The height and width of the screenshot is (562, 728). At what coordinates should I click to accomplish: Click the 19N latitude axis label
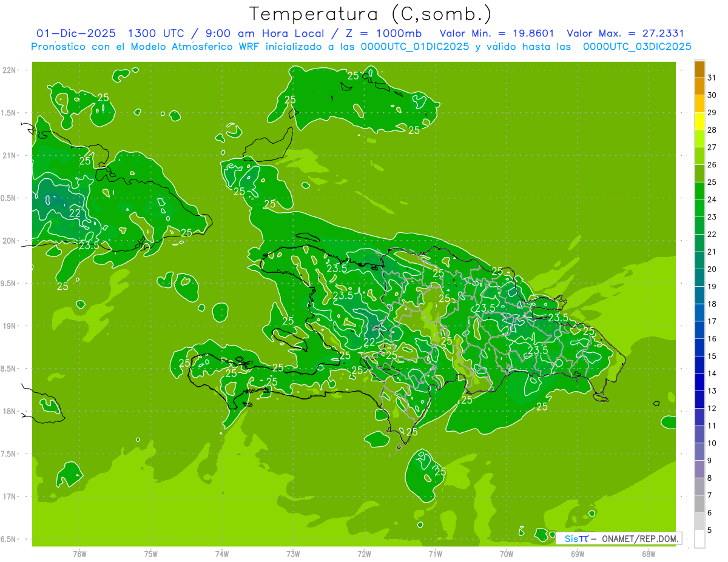[10, 326]
